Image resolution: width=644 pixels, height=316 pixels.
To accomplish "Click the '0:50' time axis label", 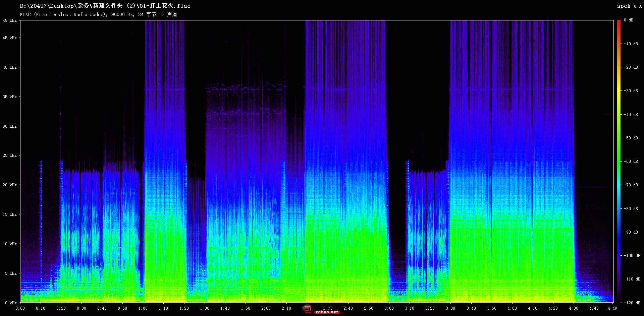I will [122, 308].
